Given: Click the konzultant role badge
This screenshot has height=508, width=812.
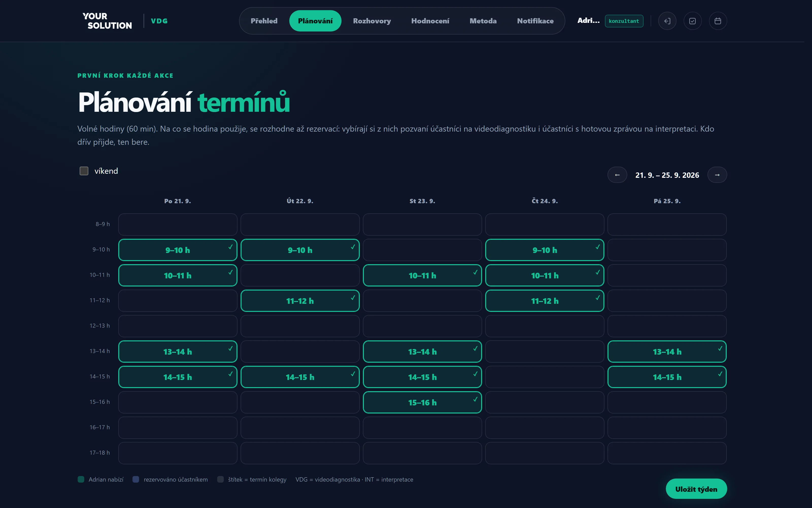Looking at the screenshot, I should coord(624,21).
